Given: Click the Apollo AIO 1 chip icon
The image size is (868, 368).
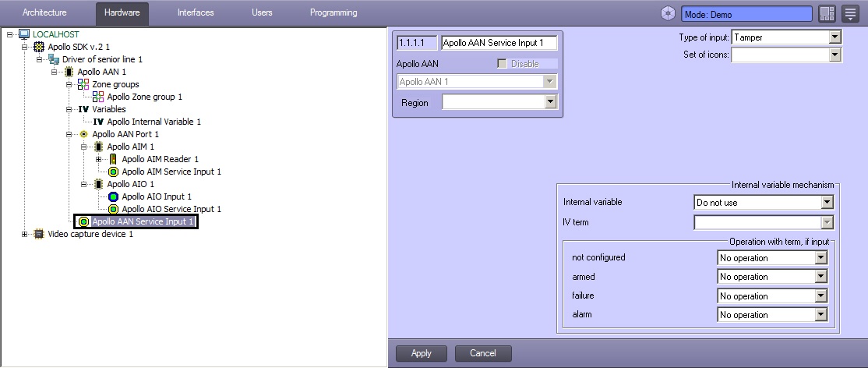Looking at the screenshot, I should tap(98, 184).
